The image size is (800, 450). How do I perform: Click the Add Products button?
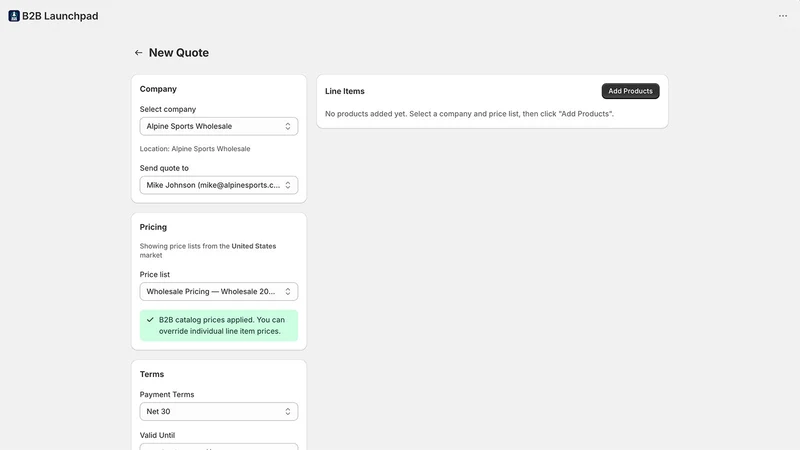pos(630,91)
